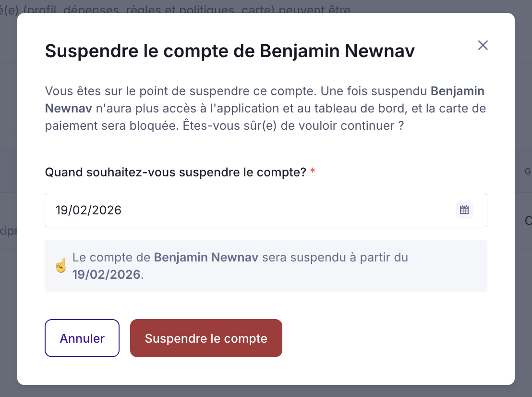Click the bold date in the info notice
Viewport: 532px width, 397px height.
pyautogui.click(x=106, y=274)
